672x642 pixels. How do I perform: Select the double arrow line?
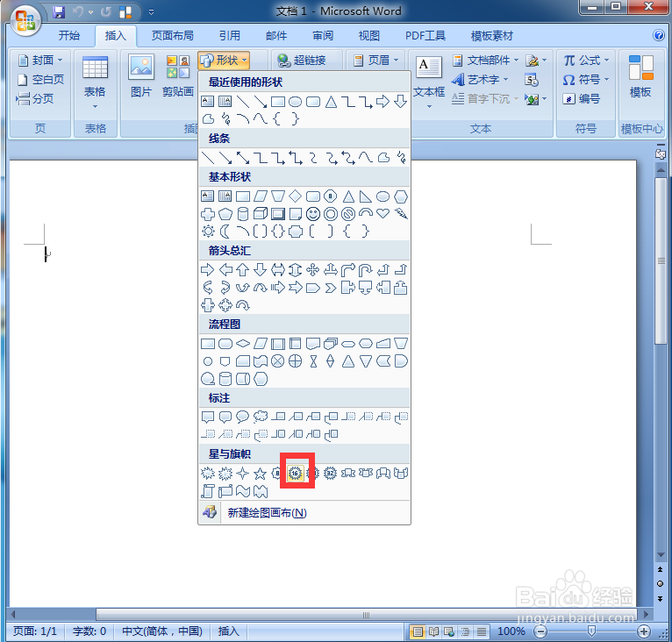pos(243,158)
